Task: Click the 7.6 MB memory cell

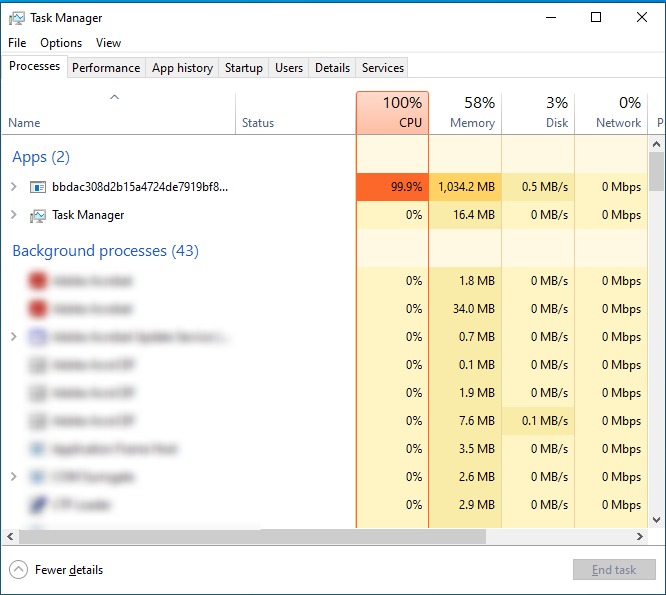Action: point(465,421)
